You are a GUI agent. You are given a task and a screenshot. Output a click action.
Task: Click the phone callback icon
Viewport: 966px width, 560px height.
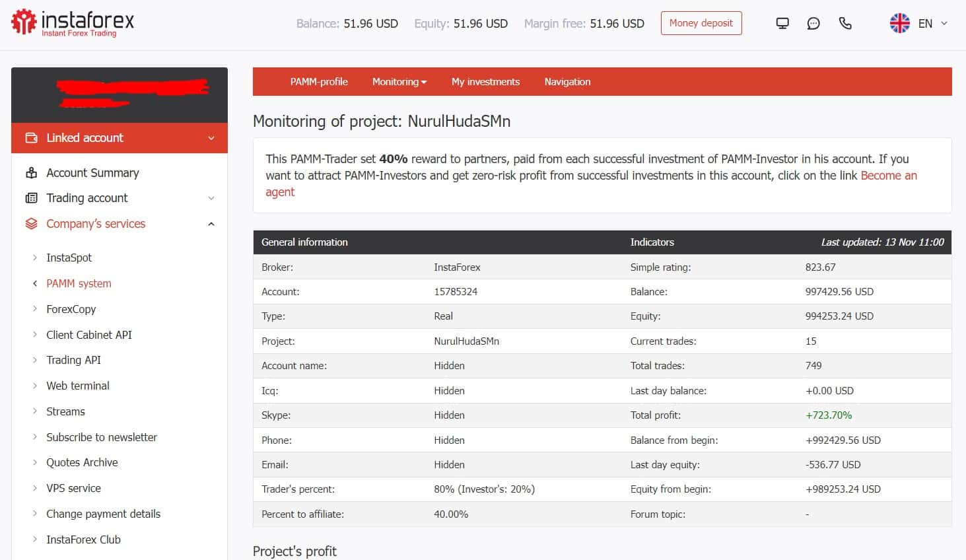pyautogui.click(x=845, y=23)
